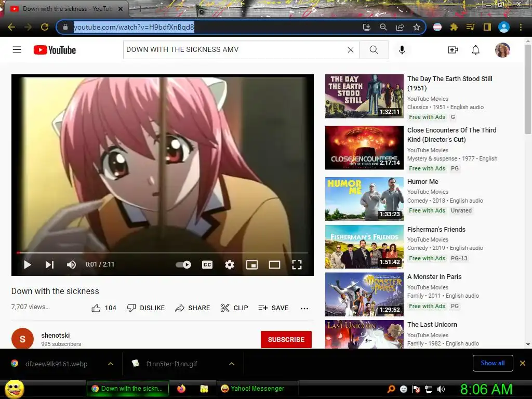Open The Last Unicorn title
532x399 pixels.
click(432, 324)
